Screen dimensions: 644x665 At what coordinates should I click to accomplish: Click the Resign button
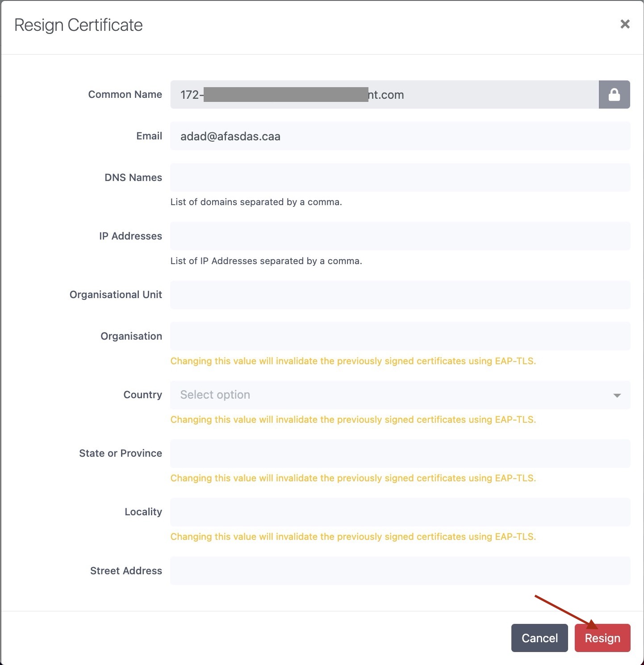tap(602, 638)
